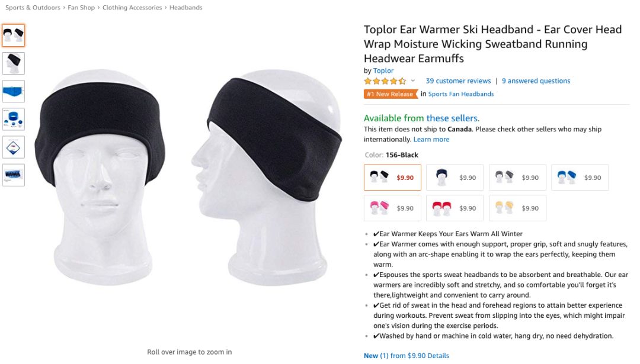Click the Learn more shipping link
The image size is (640, 364).
coord(431,140)
